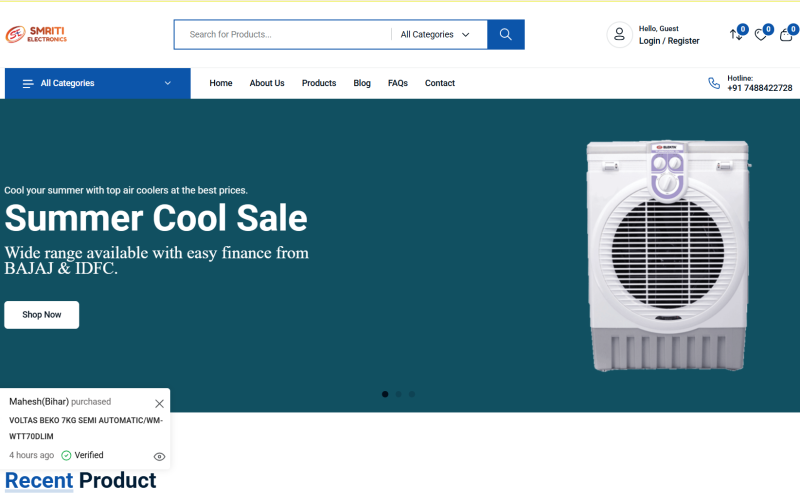Click the 4 hours ago timestamp

32,455
